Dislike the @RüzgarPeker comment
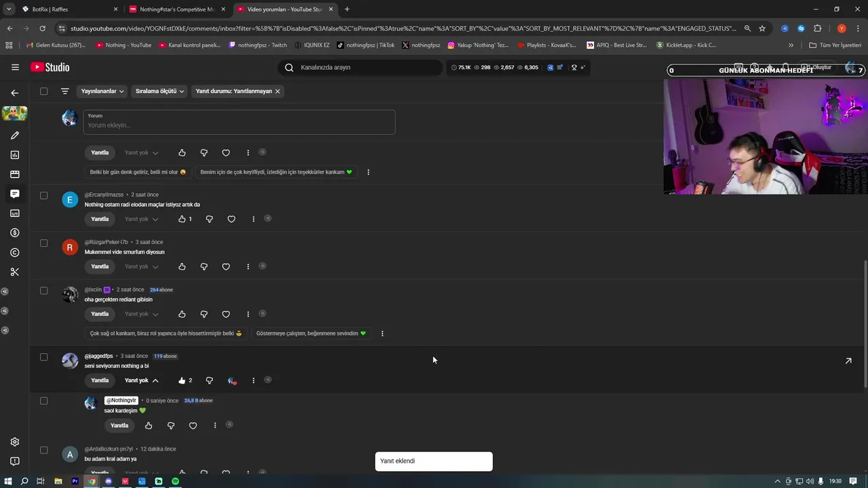This screenshot has width=868, height=488. pos(203,266)
